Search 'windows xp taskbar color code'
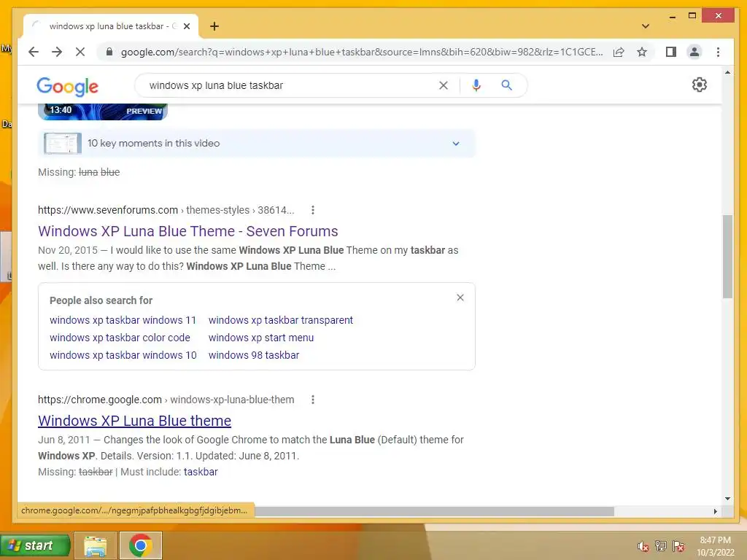This screenshot has width=747, height=560. click(120, 338)
